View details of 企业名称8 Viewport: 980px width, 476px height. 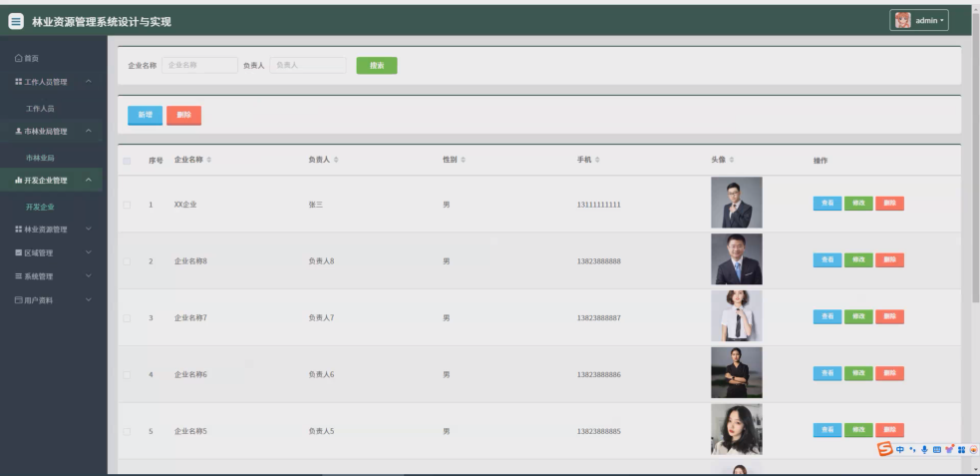pyautogui.click(x=826, y=260)
